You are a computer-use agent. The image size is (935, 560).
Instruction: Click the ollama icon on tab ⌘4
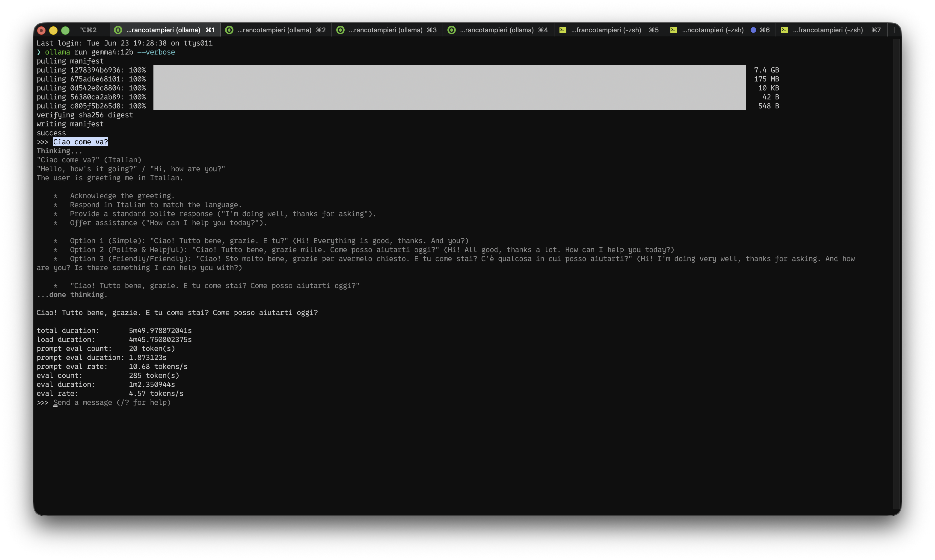(451, 30)
